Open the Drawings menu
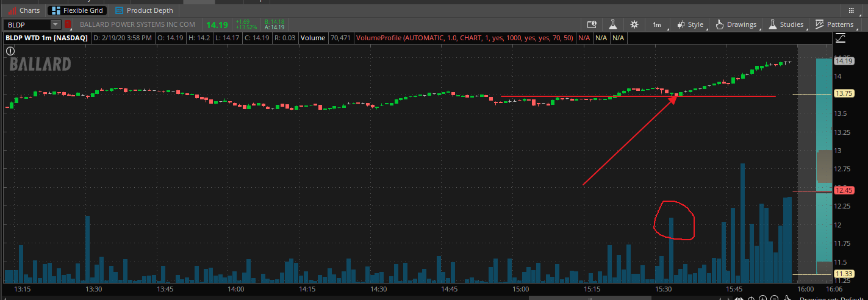The image size is (868, 300). coord(736,24)
